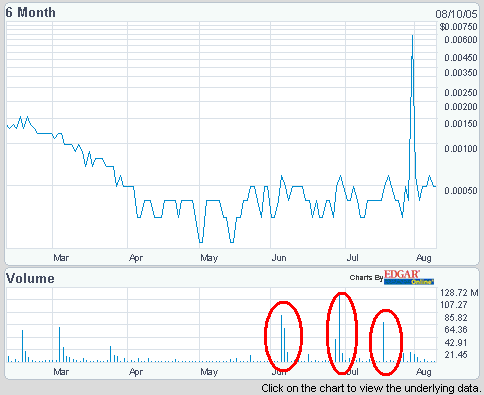The height and width of the screenshot is (395, 484).
Task: Click 'May' under the volume chart
Action: 209,372
